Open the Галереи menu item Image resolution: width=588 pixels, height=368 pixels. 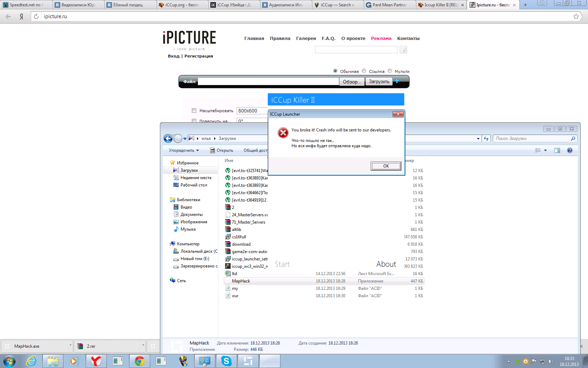pyautogui.click(x=306, y=39)
